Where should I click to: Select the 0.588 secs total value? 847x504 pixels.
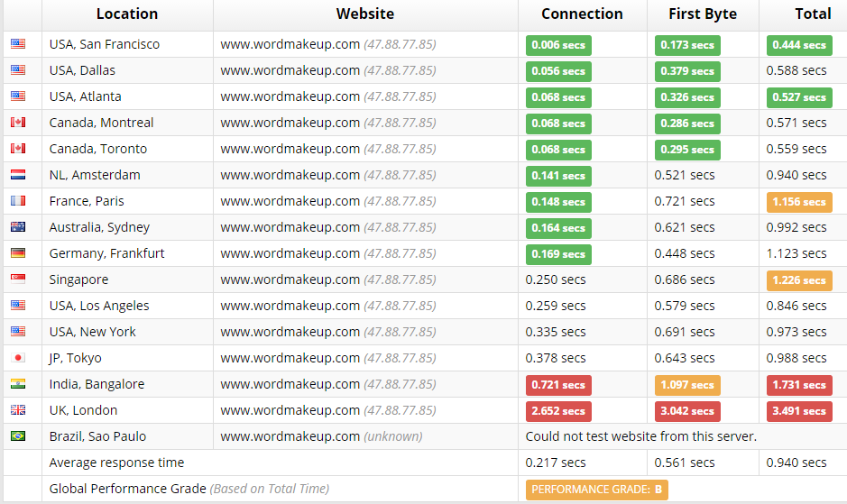click(x=796, y=70)
